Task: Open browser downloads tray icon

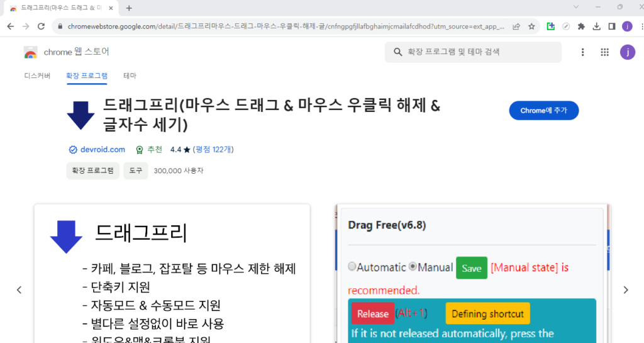Action: click(596, 26)
